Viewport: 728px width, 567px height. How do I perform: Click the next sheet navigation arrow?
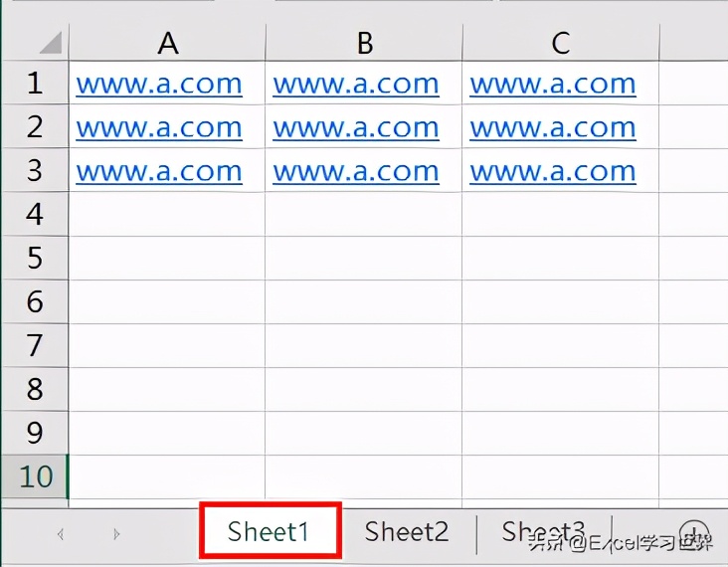point(116,534)
